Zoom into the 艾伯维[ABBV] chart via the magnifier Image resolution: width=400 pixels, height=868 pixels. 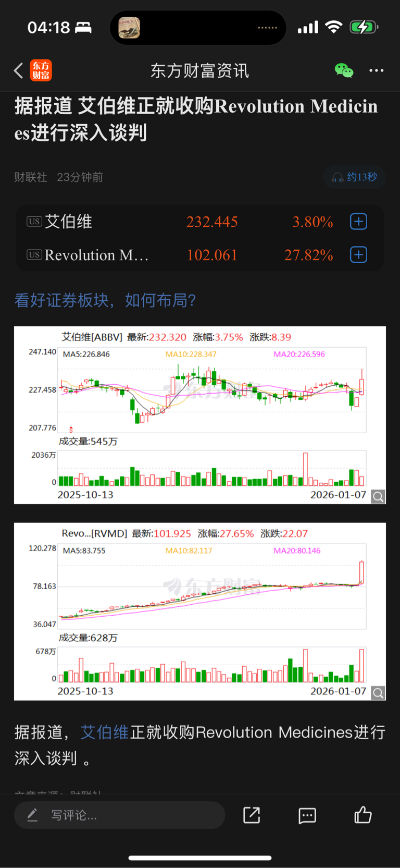click(x=378, y=497)
